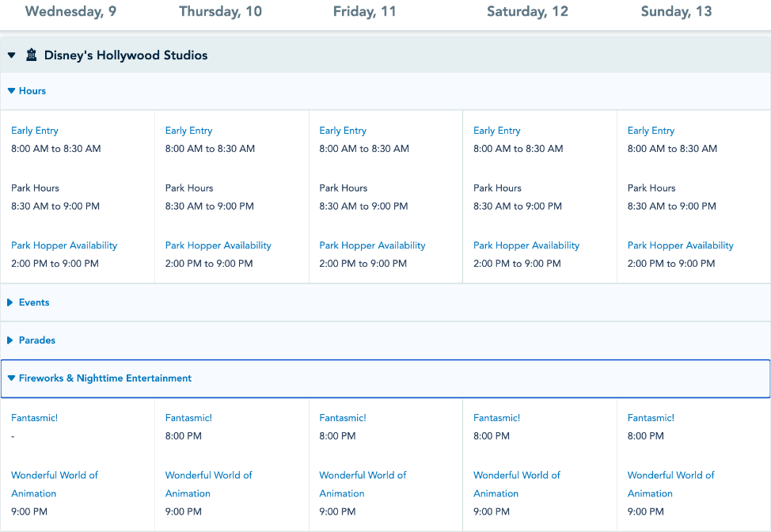771x532 pixels.
Task: Open Sunday's Wonderful World of Animation link
Action: point(670,484)
